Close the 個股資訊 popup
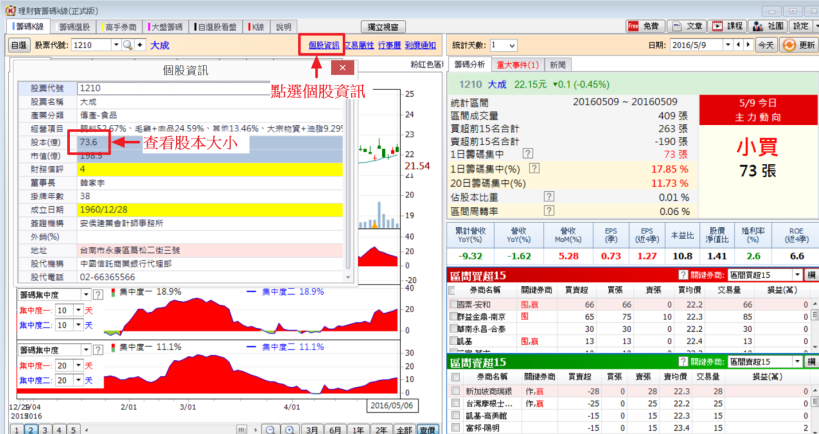Viewport: 819px width, 434px height. [343, 68]
